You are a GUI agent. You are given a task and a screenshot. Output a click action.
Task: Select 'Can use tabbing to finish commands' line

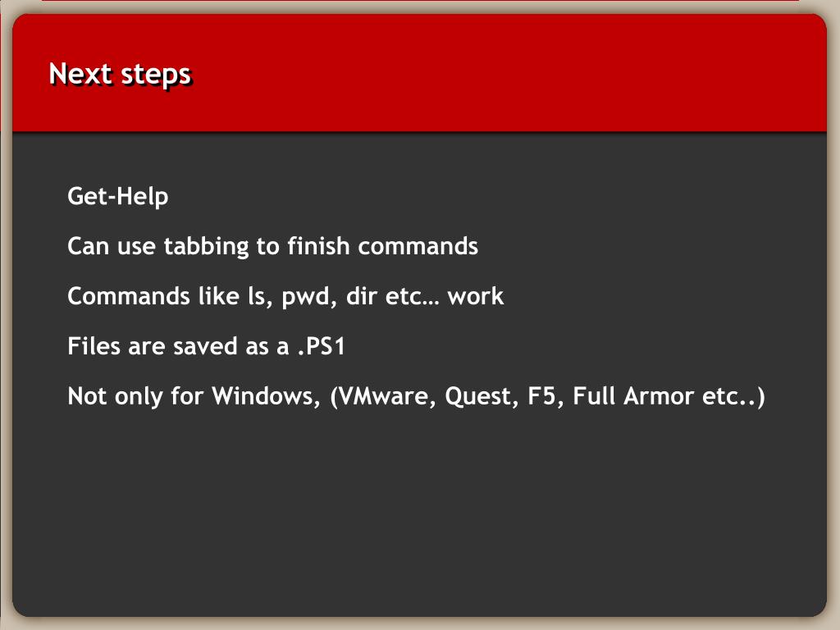272,246
